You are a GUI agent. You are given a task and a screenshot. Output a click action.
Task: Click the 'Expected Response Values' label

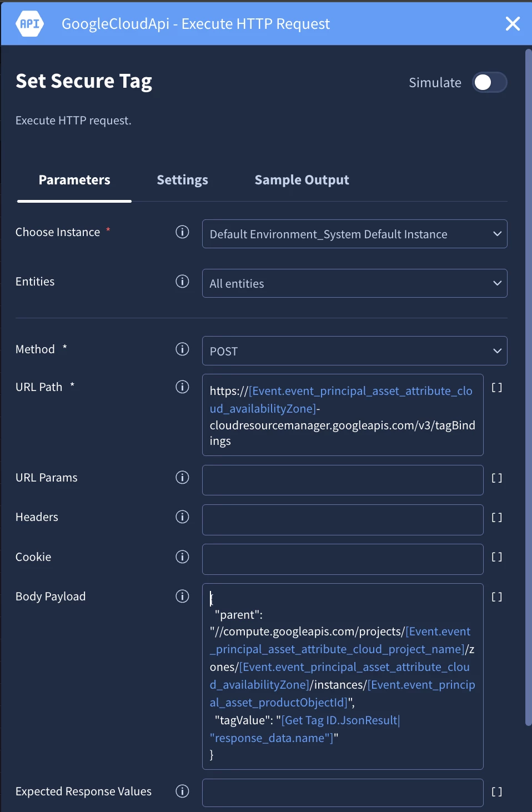click(83, 791)
